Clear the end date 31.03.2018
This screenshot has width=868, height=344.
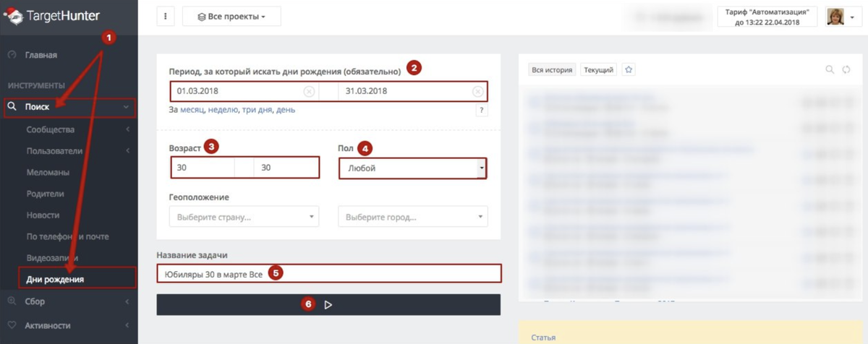477,92
